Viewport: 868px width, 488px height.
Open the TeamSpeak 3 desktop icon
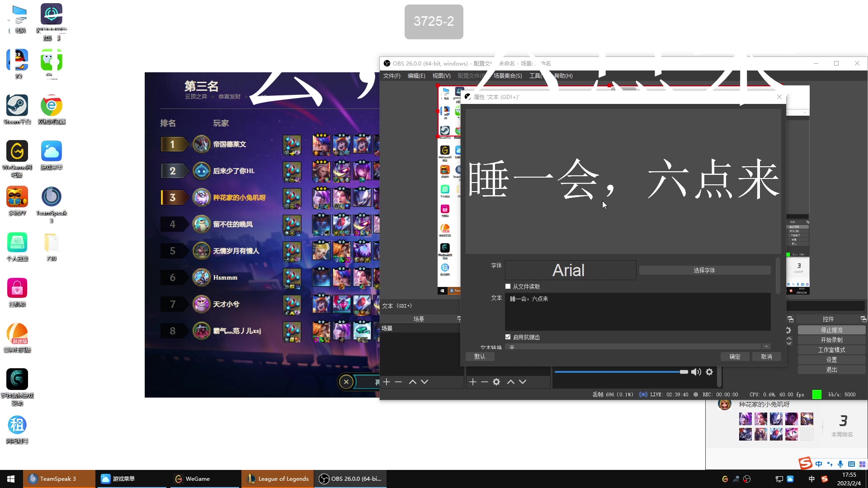pos(52,204)
